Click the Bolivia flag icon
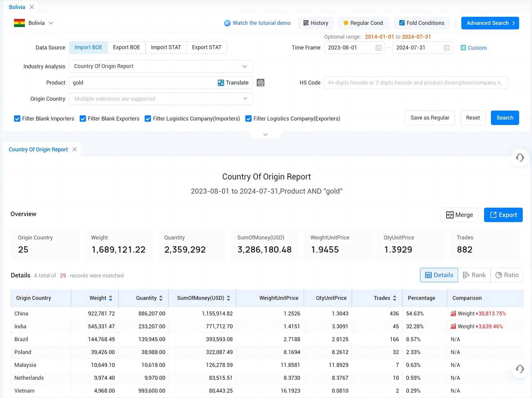 19,23
